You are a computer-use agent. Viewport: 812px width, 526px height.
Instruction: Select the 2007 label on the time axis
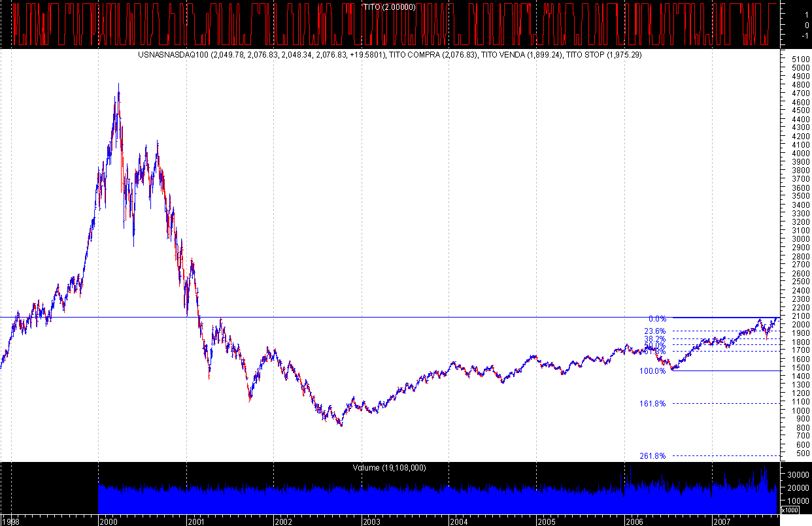pos(723,522)
